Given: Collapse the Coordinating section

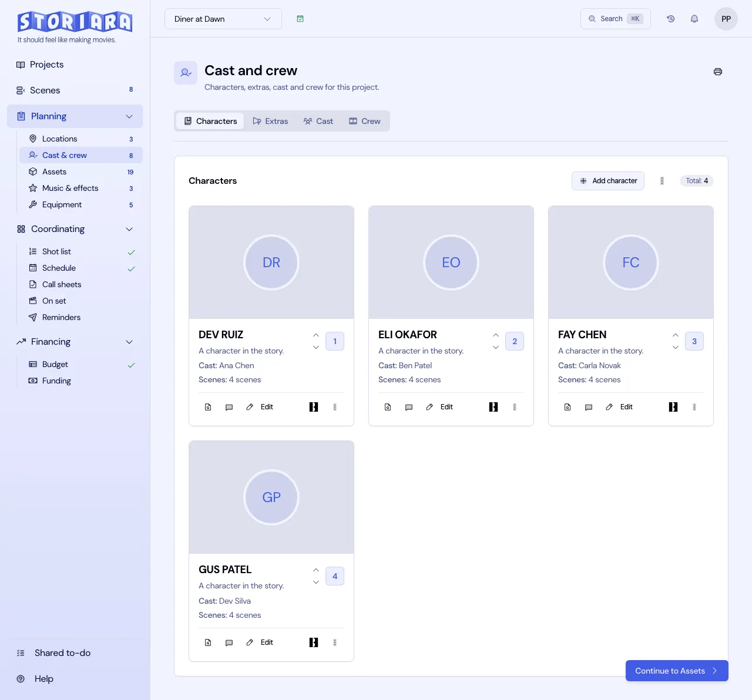Looking at the screenshot, I should point(129,229).
